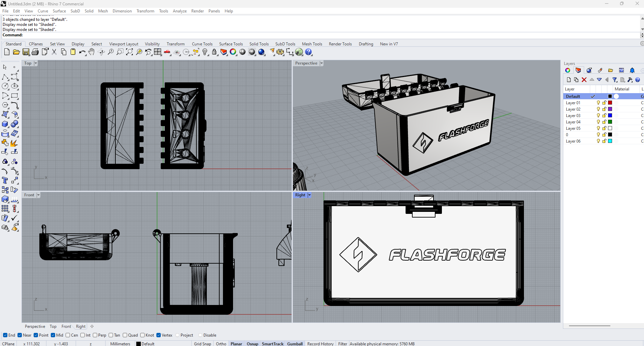Enable the Cen object snap checkbox
The image size is (644, 346).
(68, 335)
